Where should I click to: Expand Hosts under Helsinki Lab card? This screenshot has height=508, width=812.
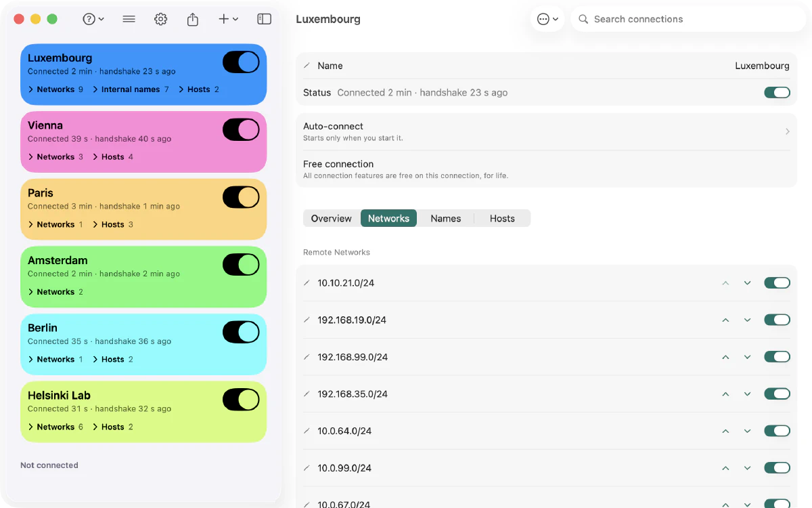(113, 427)
